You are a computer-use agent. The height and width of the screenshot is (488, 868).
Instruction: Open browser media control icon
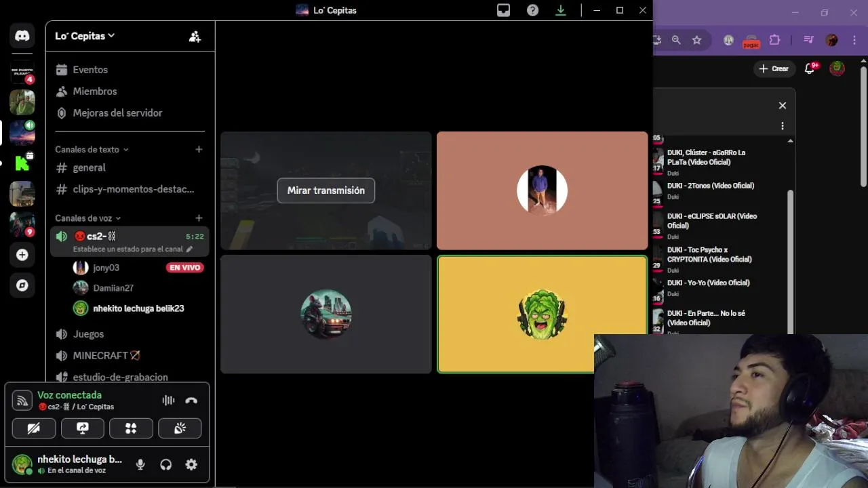pos(808,40)
